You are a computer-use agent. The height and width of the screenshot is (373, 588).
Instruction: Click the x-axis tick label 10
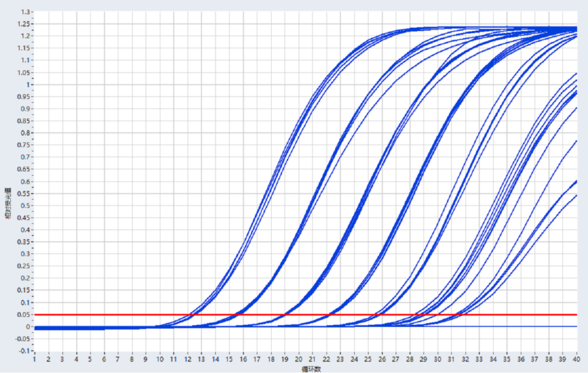point(159,360)
